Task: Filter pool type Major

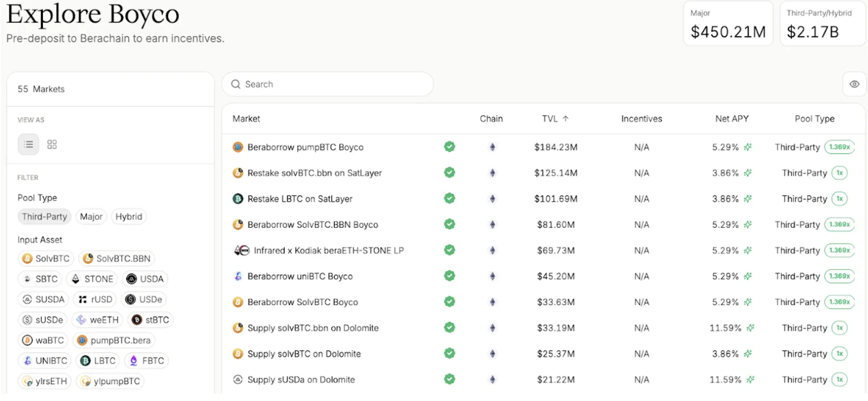Action: pos(91,217)
